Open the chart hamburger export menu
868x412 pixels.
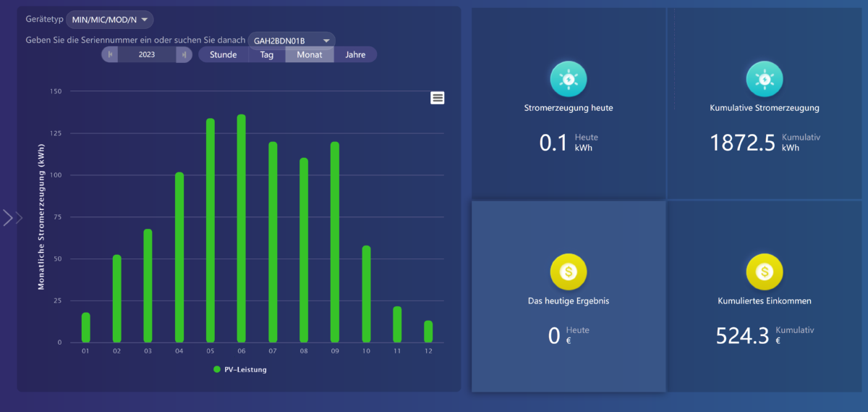pos(437,98)
